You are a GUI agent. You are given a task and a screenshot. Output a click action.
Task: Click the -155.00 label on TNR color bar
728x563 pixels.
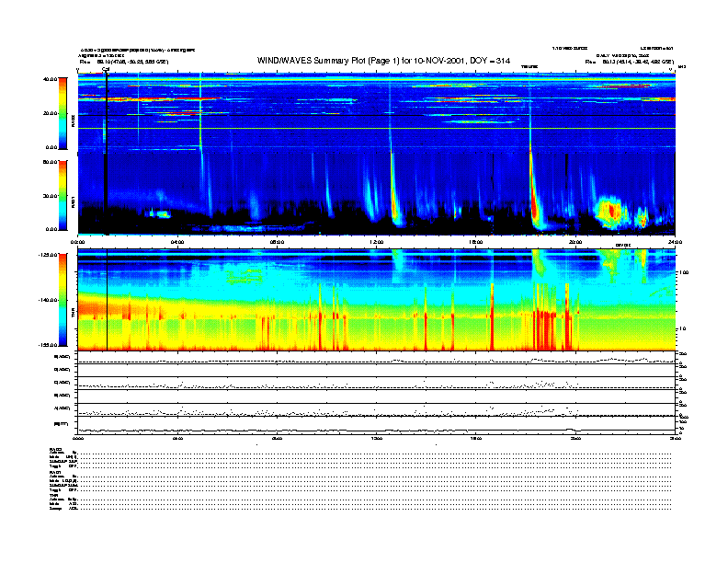pos(48,345)
